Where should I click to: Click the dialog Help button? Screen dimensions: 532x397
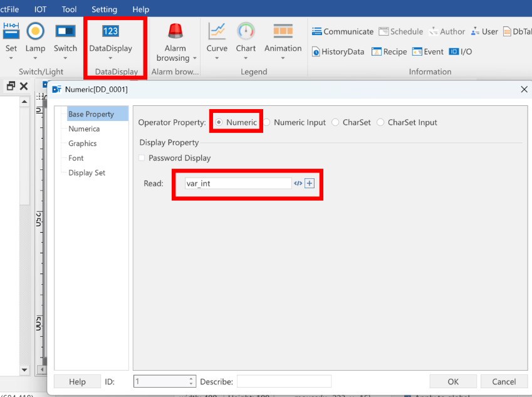pos(77,381)
